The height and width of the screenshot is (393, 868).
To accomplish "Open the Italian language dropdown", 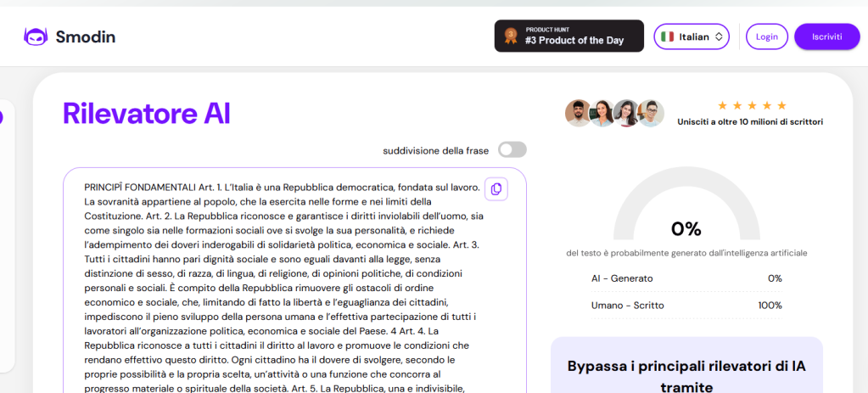I will tap(692, 36).
